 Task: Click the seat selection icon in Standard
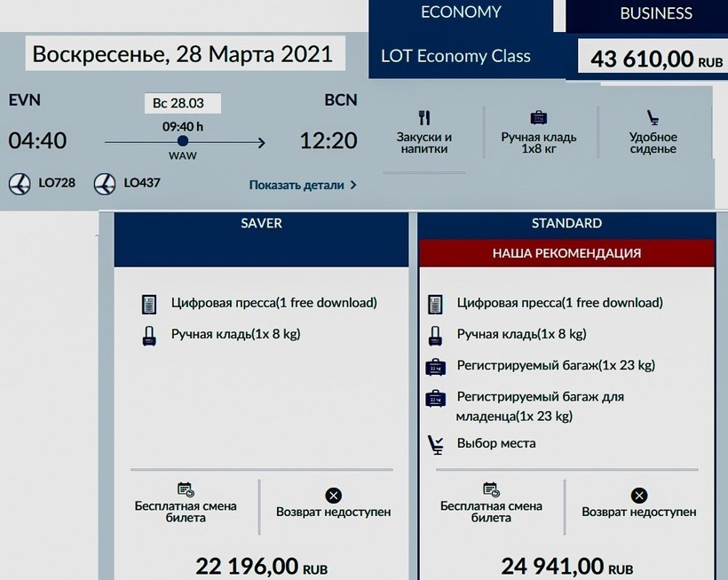[436, 443]
